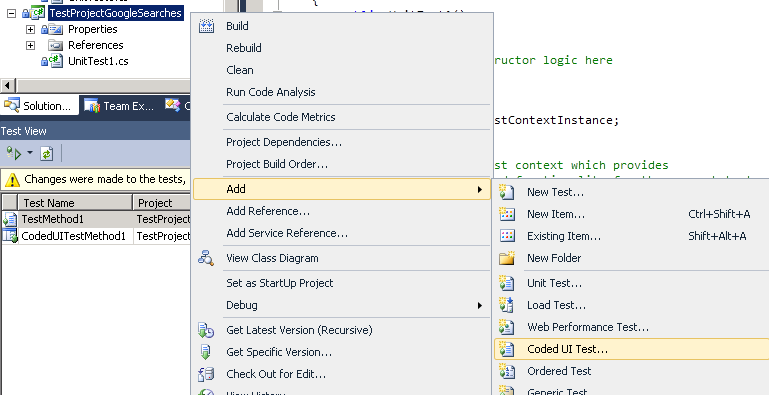
Task: Click the left scroll arrow in Solution Explorer
Action: click(7, 86)
